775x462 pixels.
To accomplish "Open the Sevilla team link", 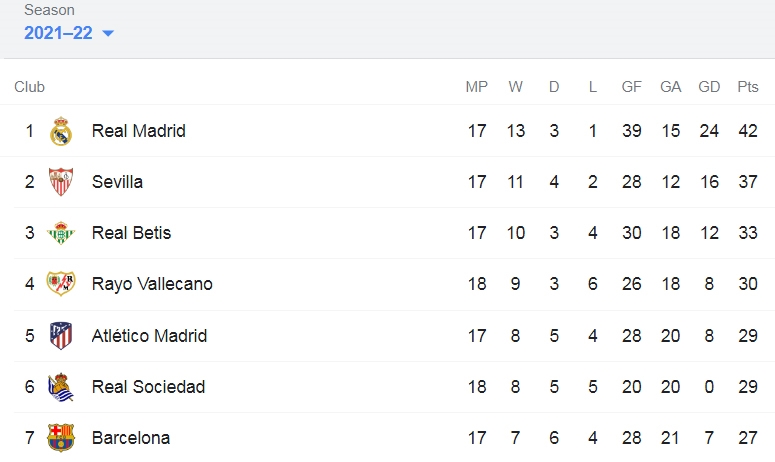I will pyautogui.click(x=117, y=182).
